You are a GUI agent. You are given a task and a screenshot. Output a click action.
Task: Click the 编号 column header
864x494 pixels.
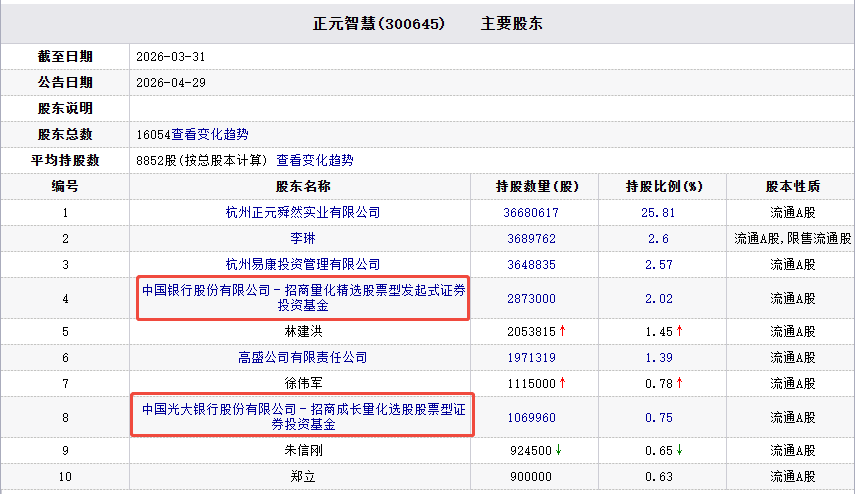click(x=65, y=186)
